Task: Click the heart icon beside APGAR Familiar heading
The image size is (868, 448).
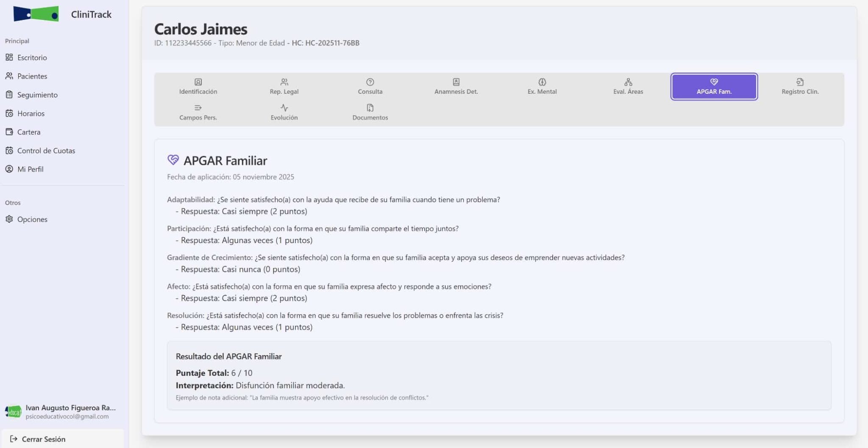Action: pos(173,160)
